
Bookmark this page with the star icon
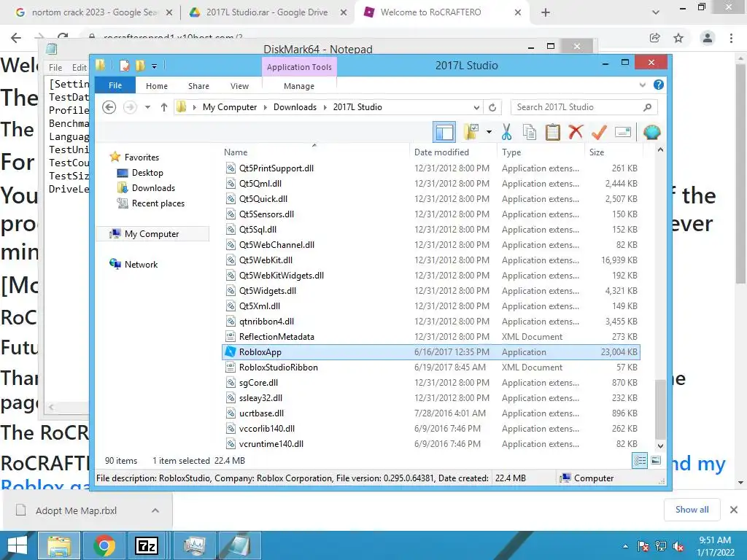click(x=678, y=38)
